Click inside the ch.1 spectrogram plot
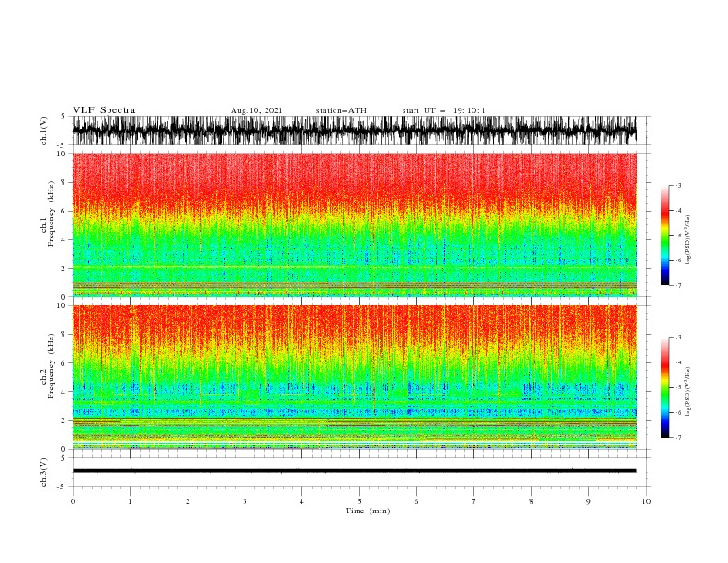Viewport: 728px width, 563px height. pos(354,224)
